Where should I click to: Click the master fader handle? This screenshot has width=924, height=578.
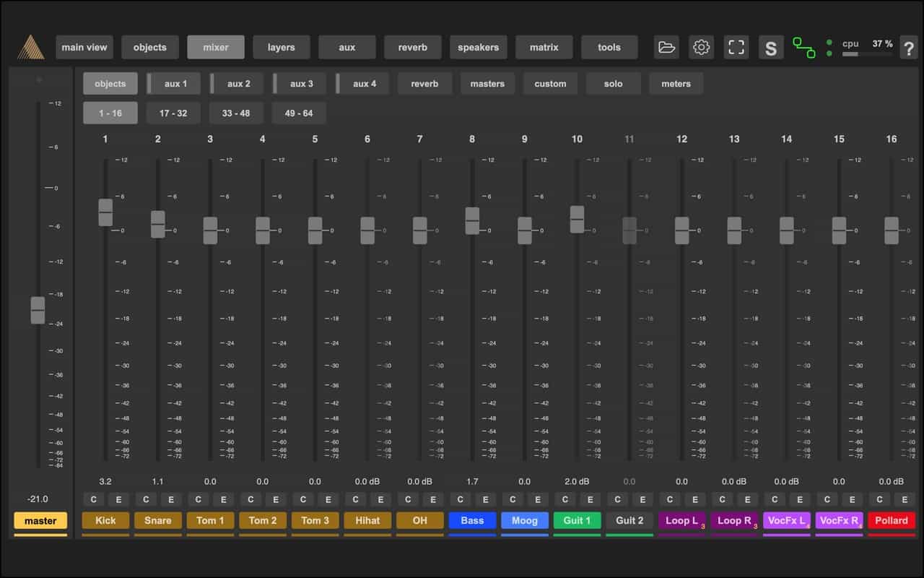pos(38,310)
